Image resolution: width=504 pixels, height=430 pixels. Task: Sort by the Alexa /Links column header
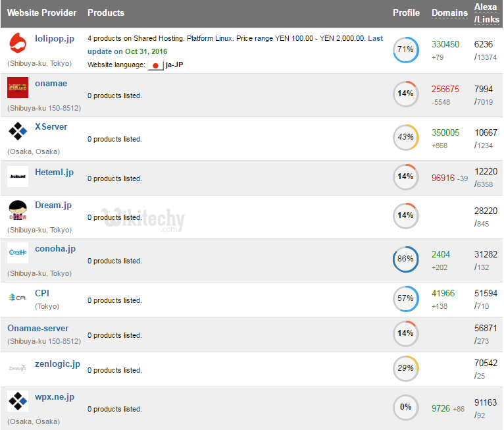(x=486, y=13)
